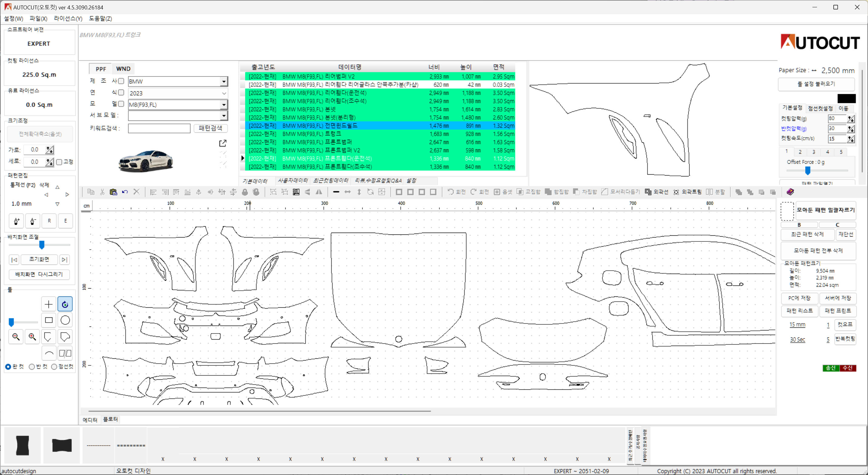The image size is (868, 475).
Task: Click the 패턴검색 button
Action: pos(210,128)
